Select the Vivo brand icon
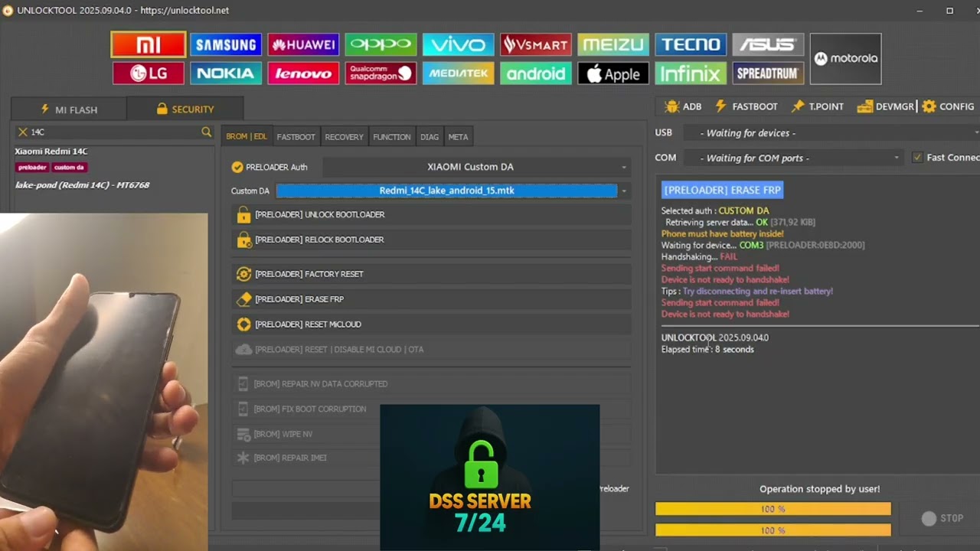Screen dimensions: 980x551 pos(459,44)
